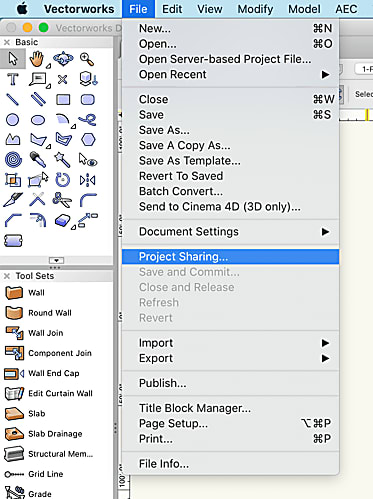Select the Rounded Rectangle tool

coord(88,99)
